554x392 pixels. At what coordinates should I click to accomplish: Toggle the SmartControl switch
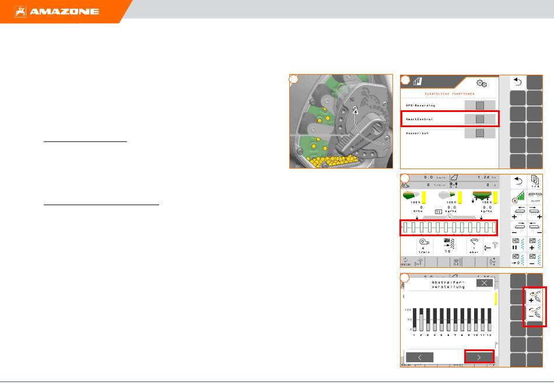480,118
